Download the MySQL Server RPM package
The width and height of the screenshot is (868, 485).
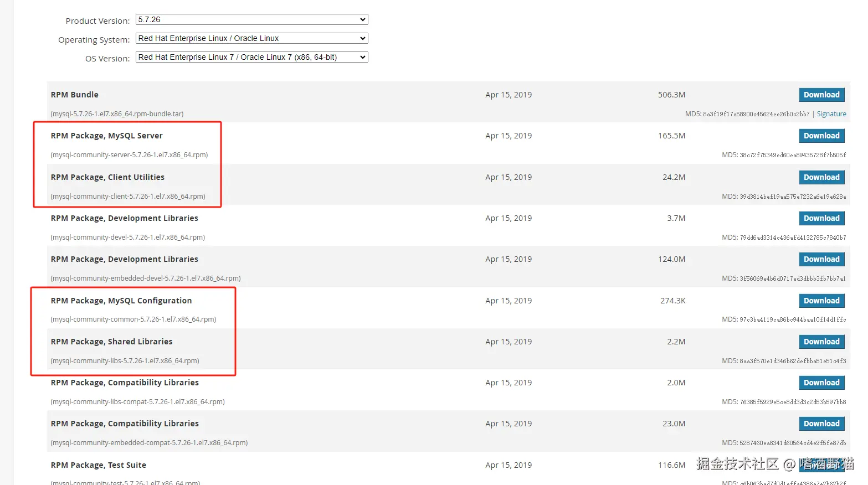(821, 136)
